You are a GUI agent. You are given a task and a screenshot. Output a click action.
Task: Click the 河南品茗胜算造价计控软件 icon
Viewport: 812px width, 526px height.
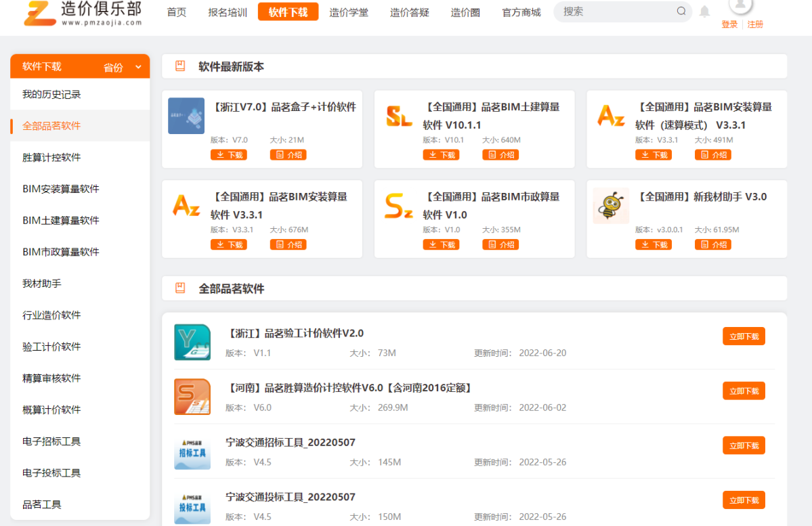point(192,397)
